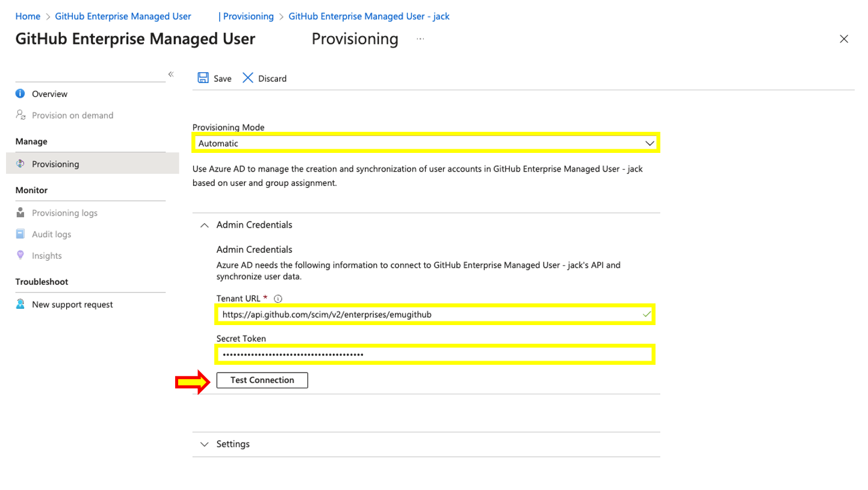The height and width of the screenshot is (490, 868).
Task: Click the Insights lightbulb icon
Action: tap(20, 255)
